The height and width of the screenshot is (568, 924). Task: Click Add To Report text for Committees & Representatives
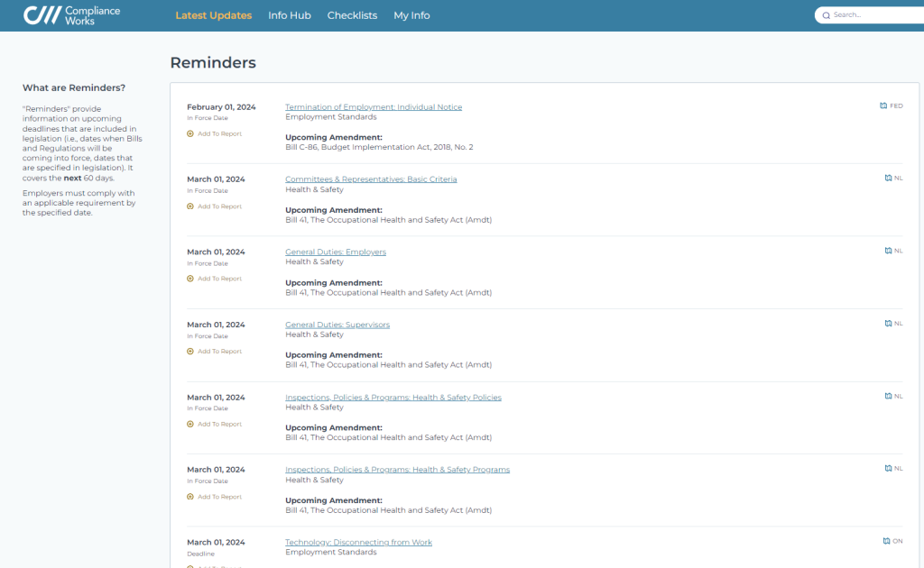click(x=219, y=206)
